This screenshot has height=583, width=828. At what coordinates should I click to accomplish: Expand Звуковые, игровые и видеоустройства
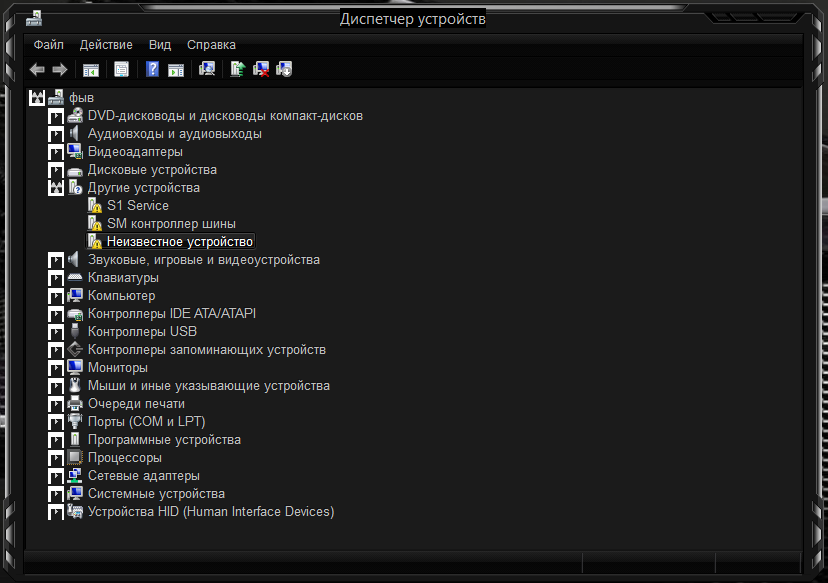56,260
